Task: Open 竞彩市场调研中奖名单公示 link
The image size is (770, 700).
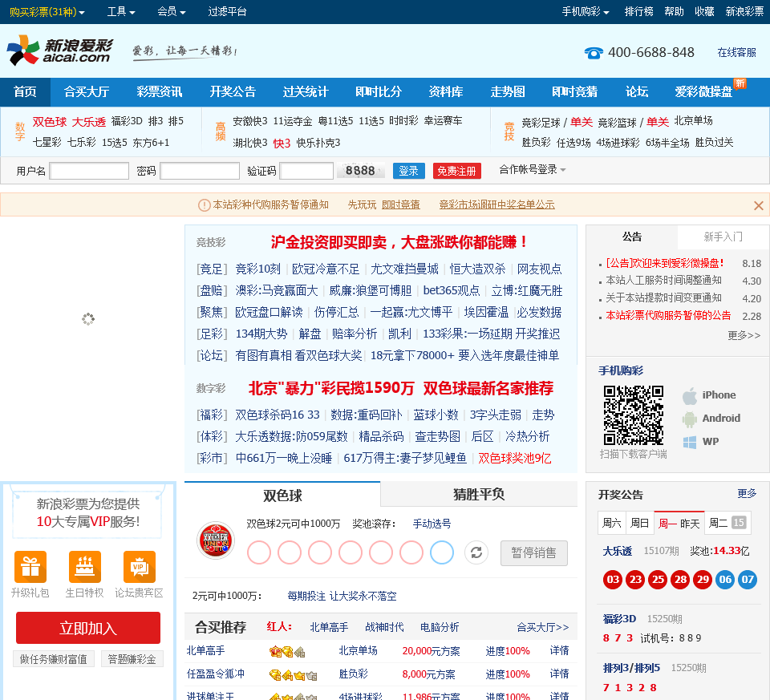Action: pos(497,204)
